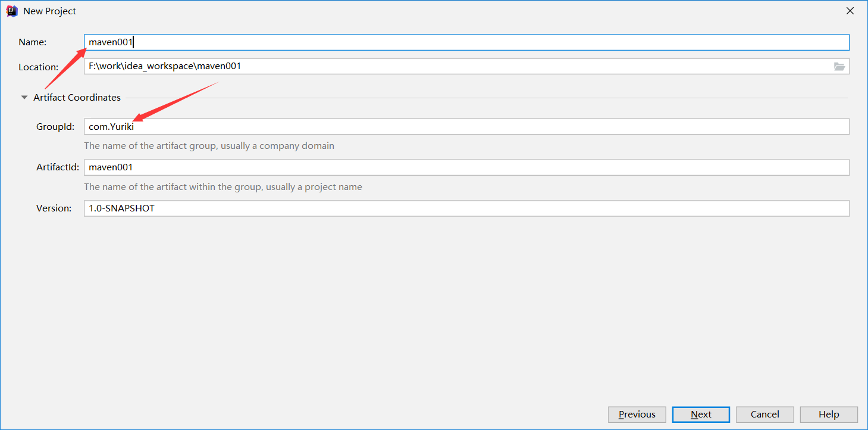Click the Artifact Coordinates section heading
This screenshot has width=868, height=430.
pyautogui.click(x=77, y=98)
